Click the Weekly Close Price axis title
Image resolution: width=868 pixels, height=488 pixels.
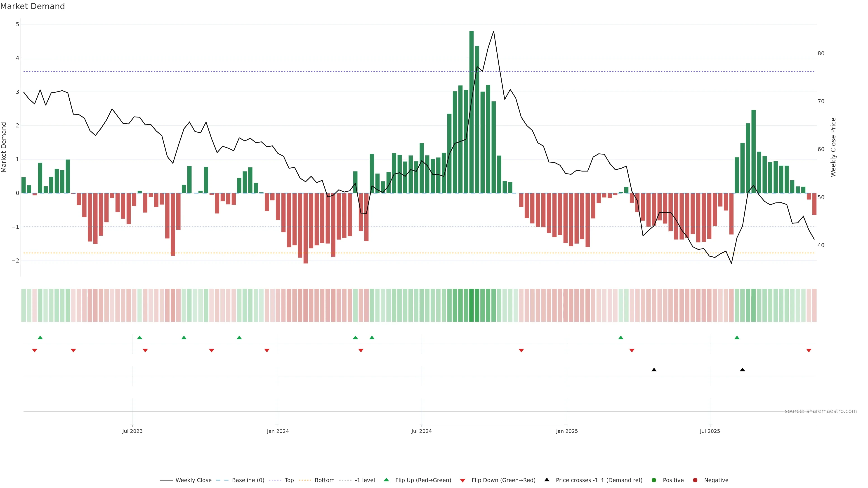[x=833, y=147]
